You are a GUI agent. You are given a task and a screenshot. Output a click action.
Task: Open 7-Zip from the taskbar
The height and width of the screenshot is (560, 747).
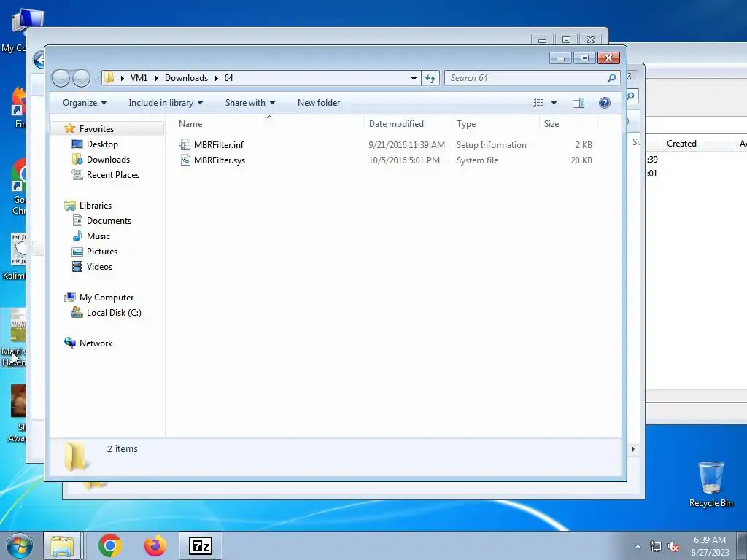tap(201, 545)
